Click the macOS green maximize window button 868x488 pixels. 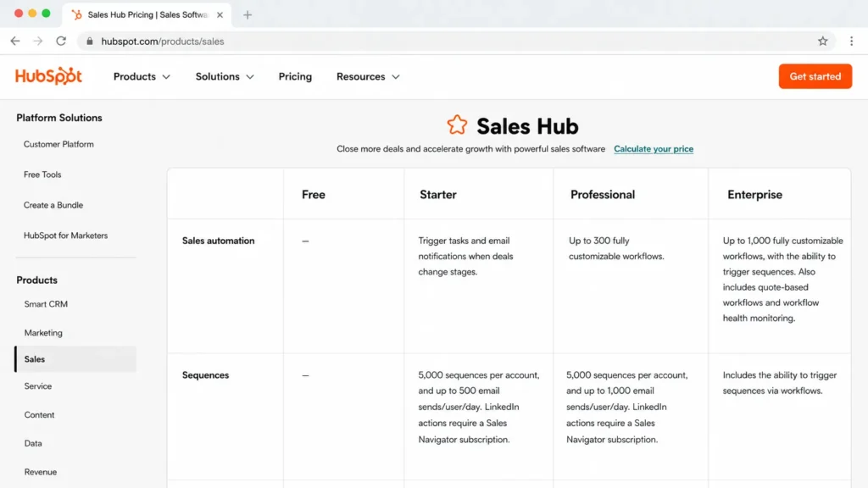pos(46,14)
